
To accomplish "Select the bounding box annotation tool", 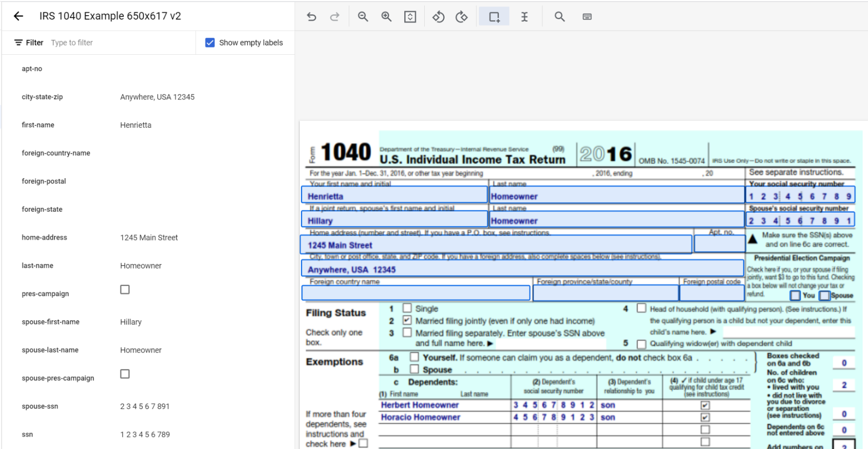I will pyautogui.click(x=494, y=16).
